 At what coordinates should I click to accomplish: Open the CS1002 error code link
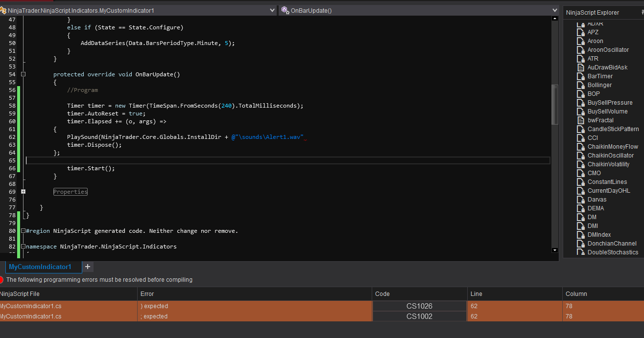tap(419, 316)
